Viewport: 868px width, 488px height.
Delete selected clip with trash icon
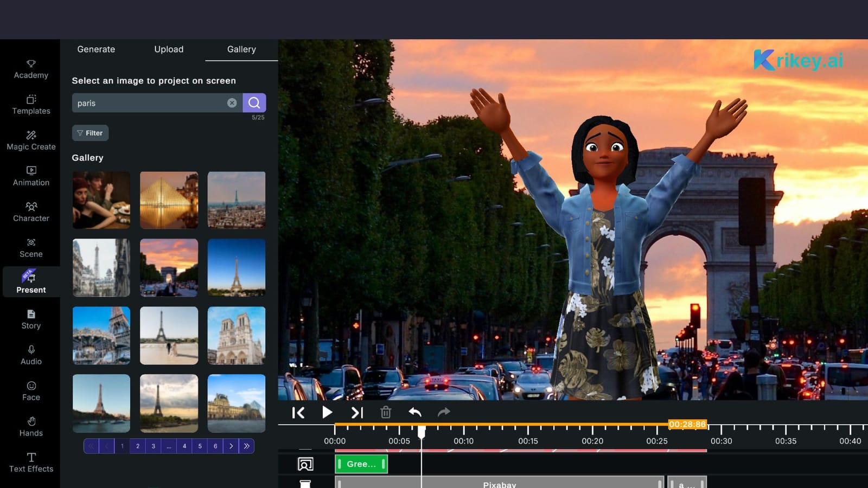tap(386, 413)
